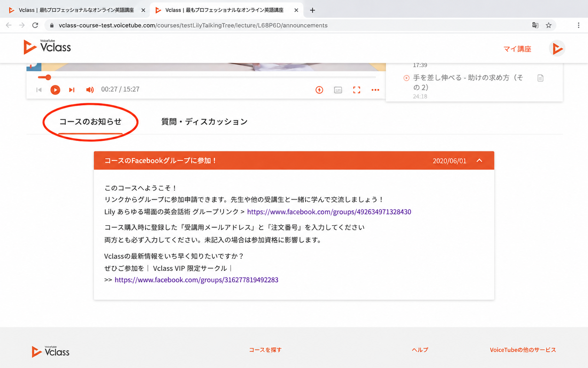Click the Vclass logo in header
588x368 pixels.
pos(47,47)
